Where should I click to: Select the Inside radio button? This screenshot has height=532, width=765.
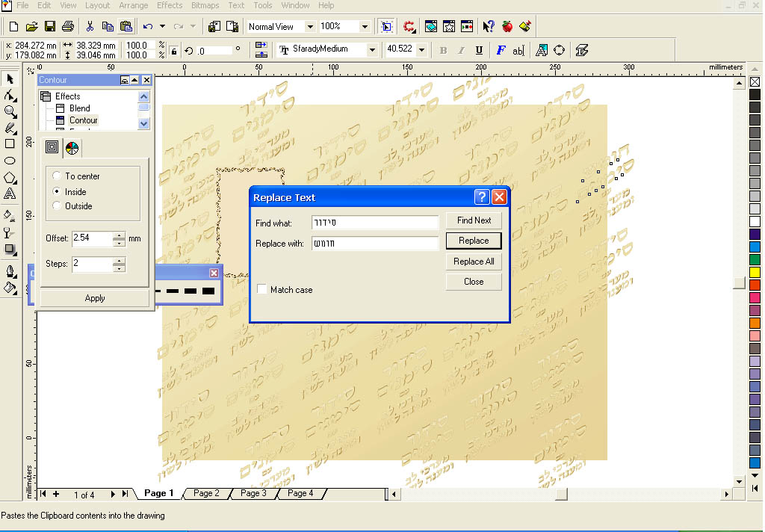point(57,191)
